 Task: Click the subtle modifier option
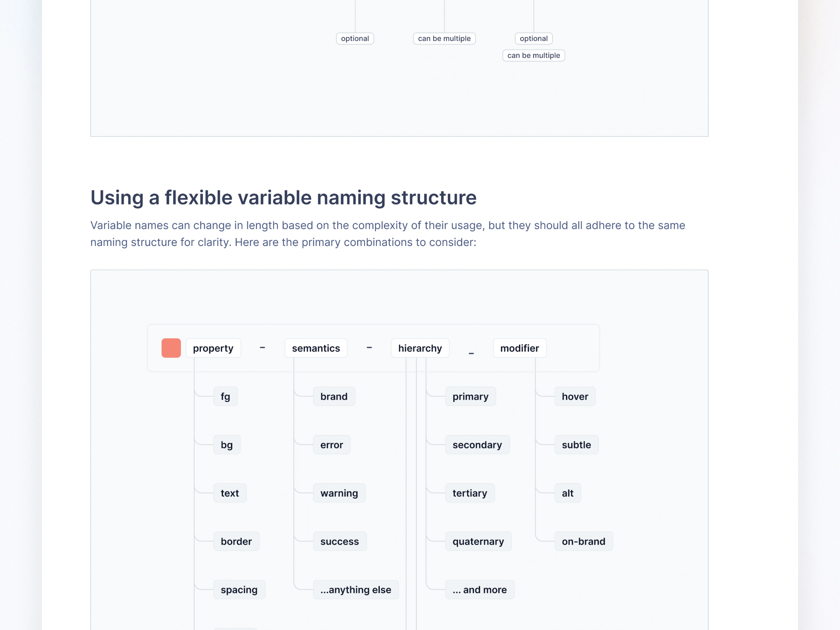tap(576, 445)
